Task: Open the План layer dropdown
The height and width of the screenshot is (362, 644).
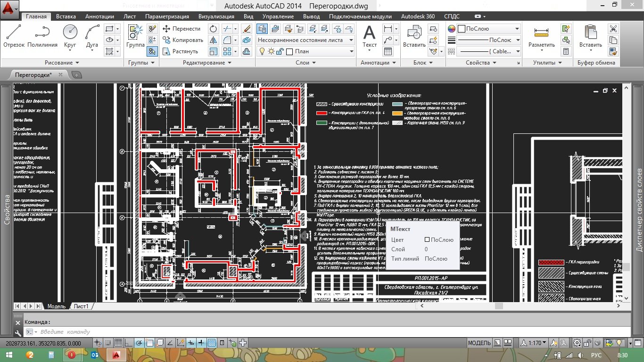Action: coord(305,51)
